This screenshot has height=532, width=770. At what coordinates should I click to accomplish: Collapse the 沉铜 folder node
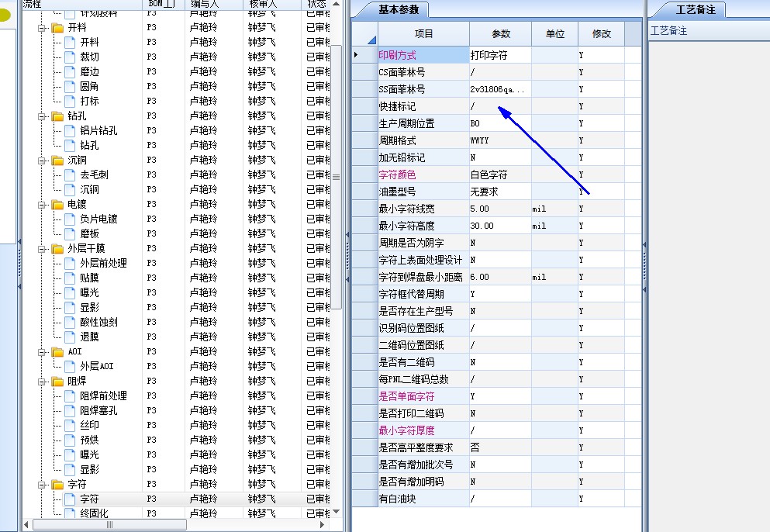(x=42, y=161)
